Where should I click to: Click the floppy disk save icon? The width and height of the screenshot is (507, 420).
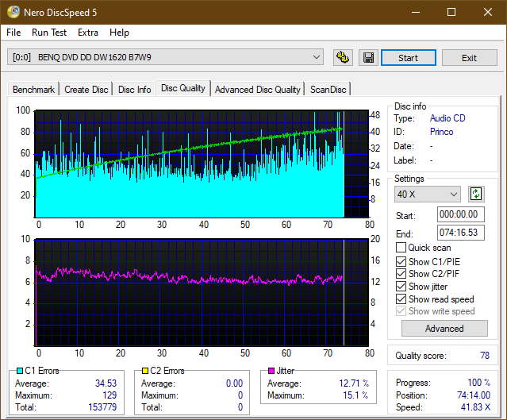pos(368,58)
